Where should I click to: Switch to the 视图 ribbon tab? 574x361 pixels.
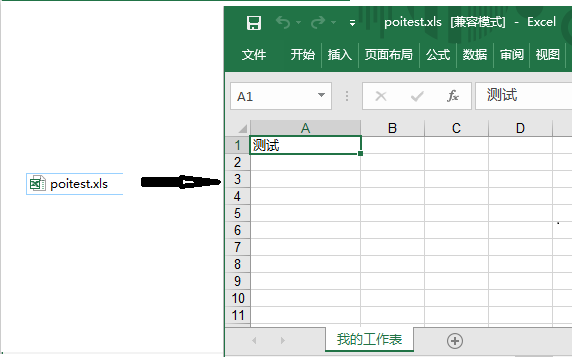pyautogui.click(x=548, y=55)
